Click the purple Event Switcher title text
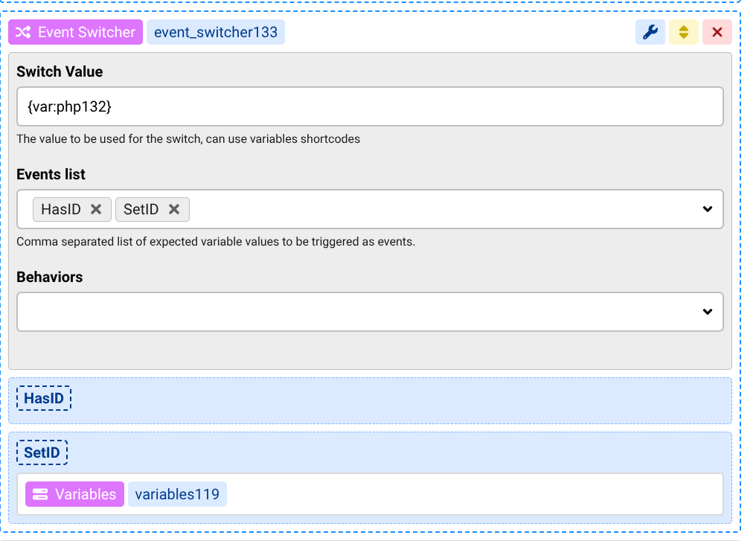This screenshot has height=541, width=756. (86, 32)
